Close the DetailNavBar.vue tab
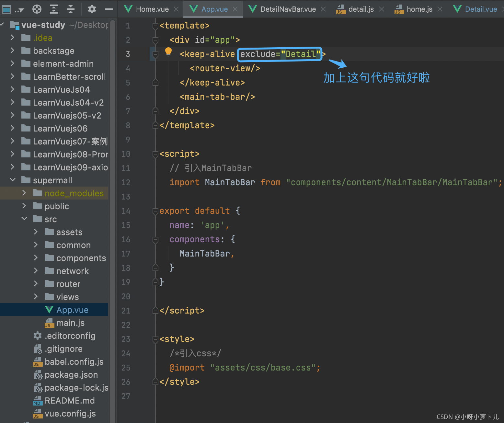This screenshot has height=423, width=504. [323, 9]
